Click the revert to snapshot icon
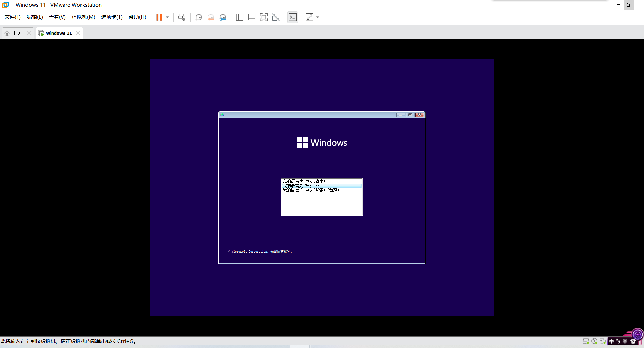Image resolution: width=644 pixels, height=348 pixels. click(211, 17)
